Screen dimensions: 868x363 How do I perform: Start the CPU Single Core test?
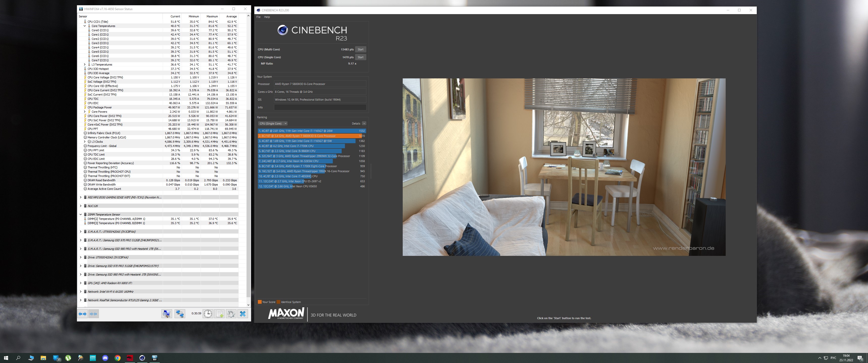coord(361,57)
